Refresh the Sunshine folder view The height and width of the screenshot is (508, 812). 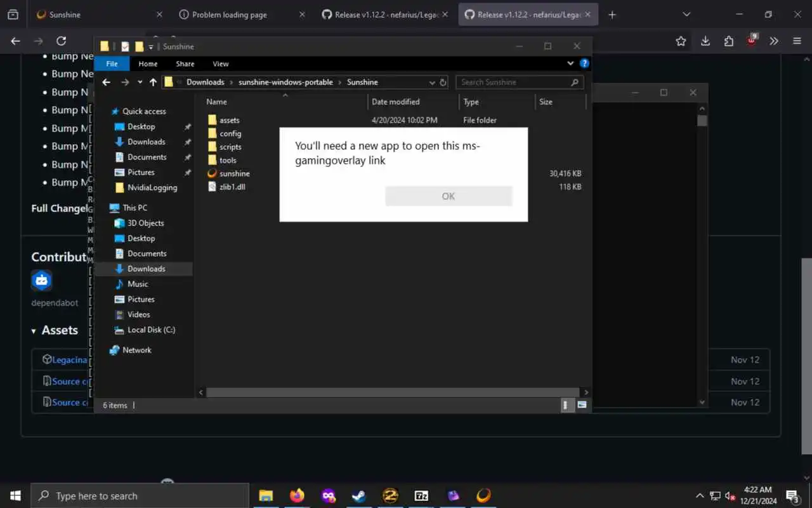click(x=443, y=83)
